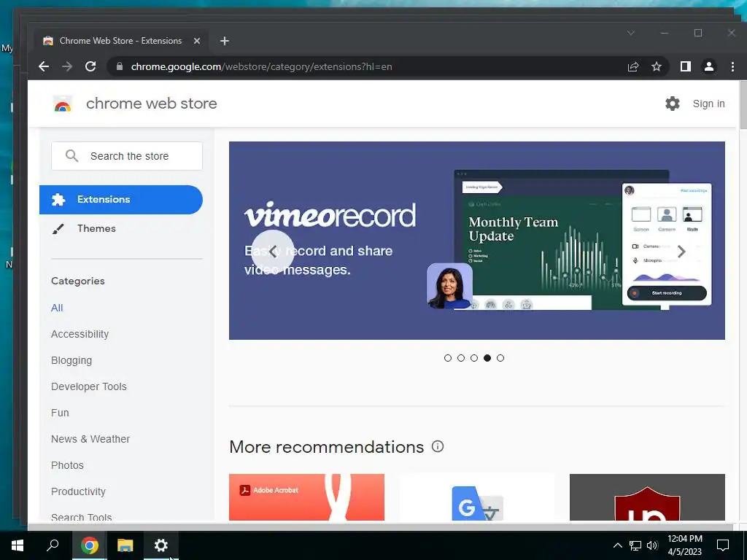Open the tab search dropdown arrow

(x=631, y=33)
